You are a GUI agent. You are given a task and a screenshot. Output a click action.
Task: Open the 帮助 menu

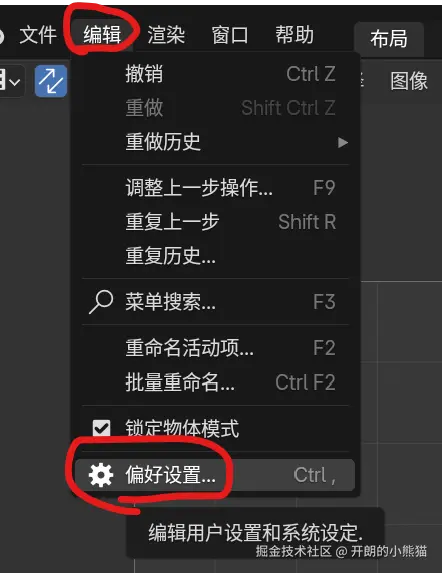(x=294, y=35)
